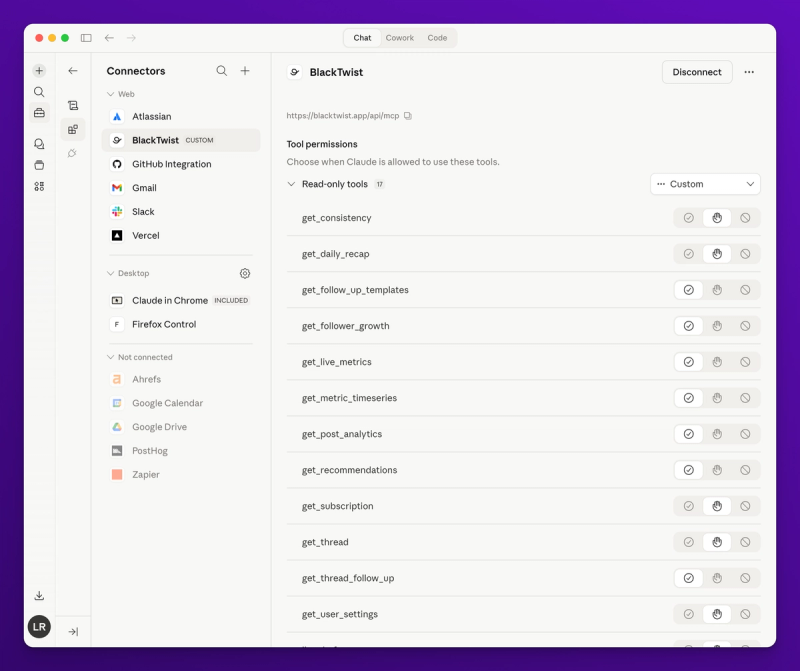800x671 pixels.
Task: Open the Desktop extensions settings gear
Action: point(245,273)
